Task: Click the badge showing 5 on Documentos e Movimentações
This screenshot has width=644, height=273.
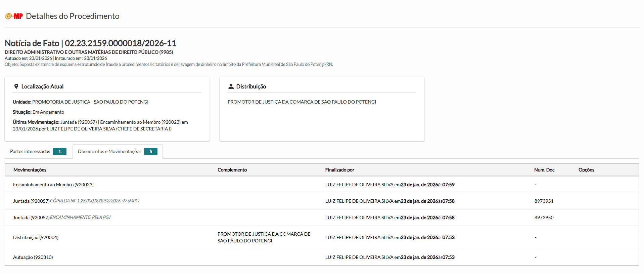Action: 151,152
